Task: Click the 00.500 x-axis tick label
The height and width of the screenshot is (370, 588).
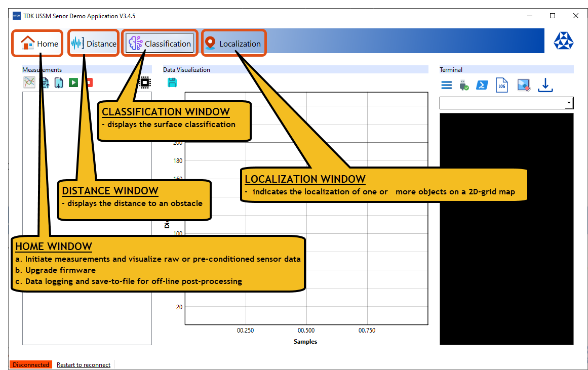Action: [x=306, y=330]
